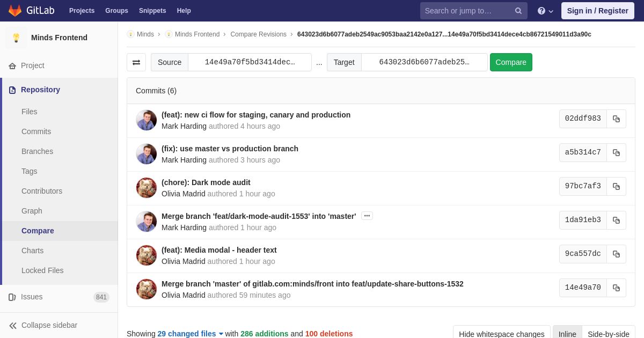
Task: Open Branches in the Repository sidebar
Action: tap(37, 151)
